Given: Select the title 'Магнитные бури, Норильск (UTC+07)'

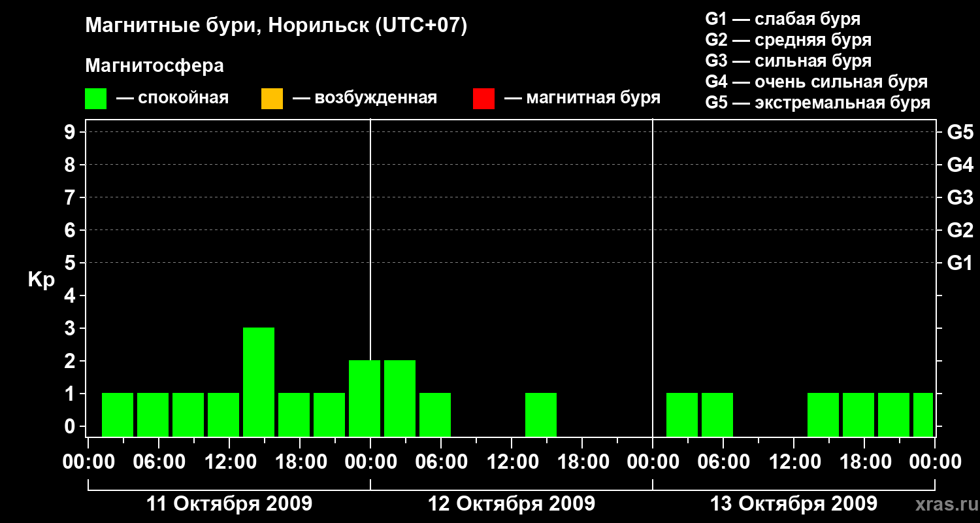Looking at the screenshot, I should [x=276, y=26].
